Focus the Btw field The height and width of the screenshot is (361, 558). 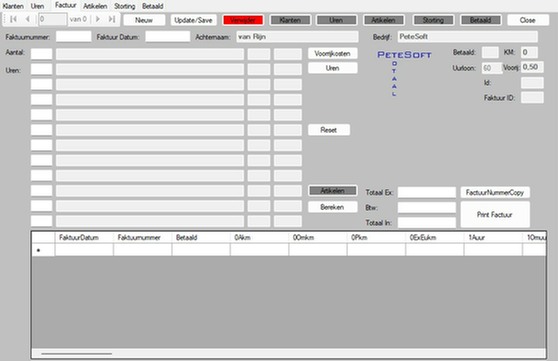[427, 208]
